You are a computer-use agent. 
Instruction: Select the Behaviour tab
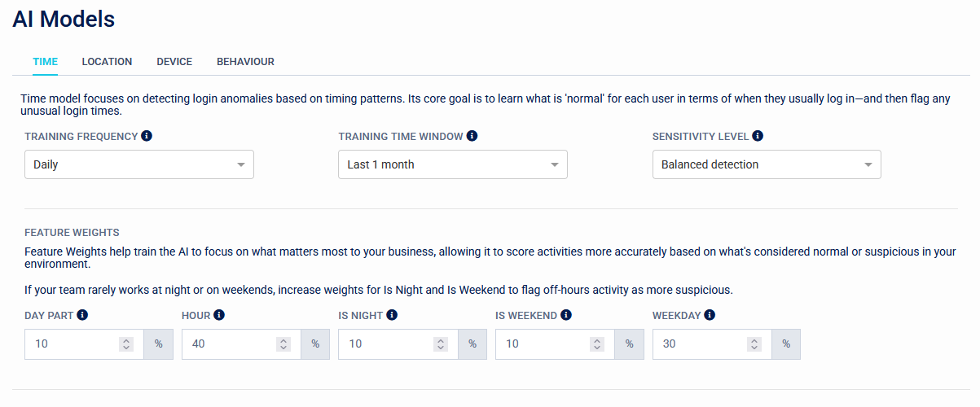(x=245, y=62)
